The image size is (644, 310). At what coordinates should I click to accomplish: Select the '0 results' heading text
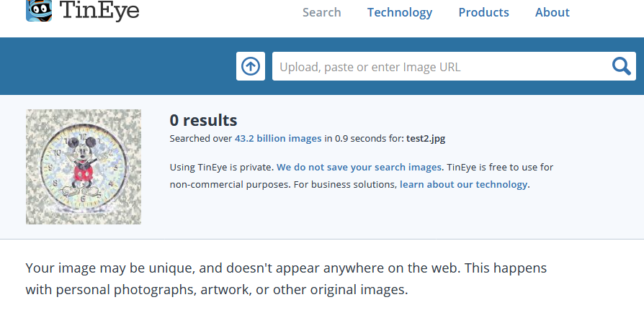pyautogui.click(x=203, y=120)
